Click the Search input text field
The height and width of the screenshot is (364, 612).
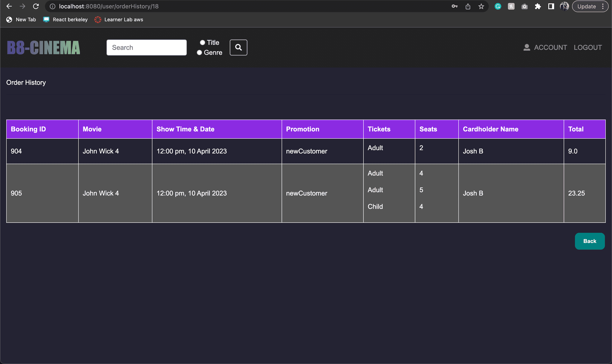[x=146, y=47]
